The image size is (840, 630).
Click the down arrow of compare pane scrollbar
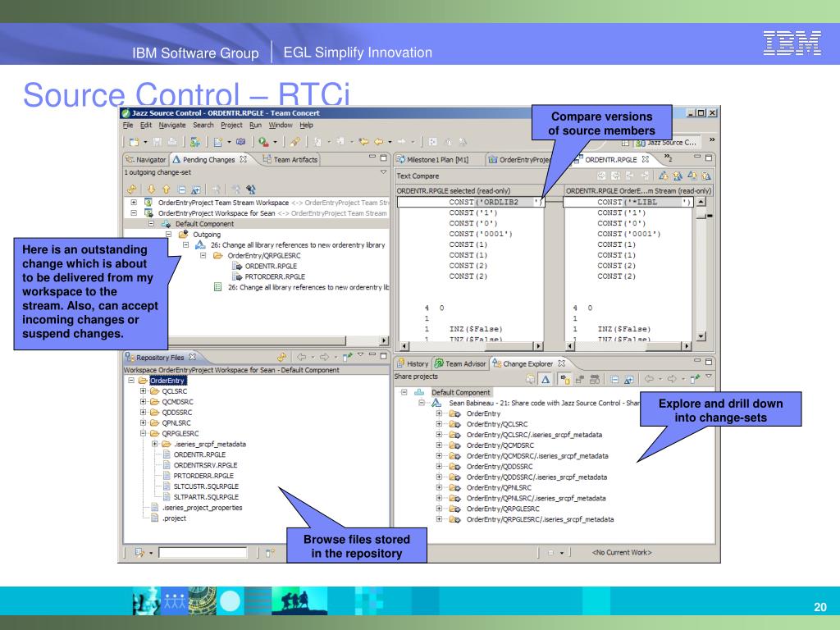[x=702, y=336]
